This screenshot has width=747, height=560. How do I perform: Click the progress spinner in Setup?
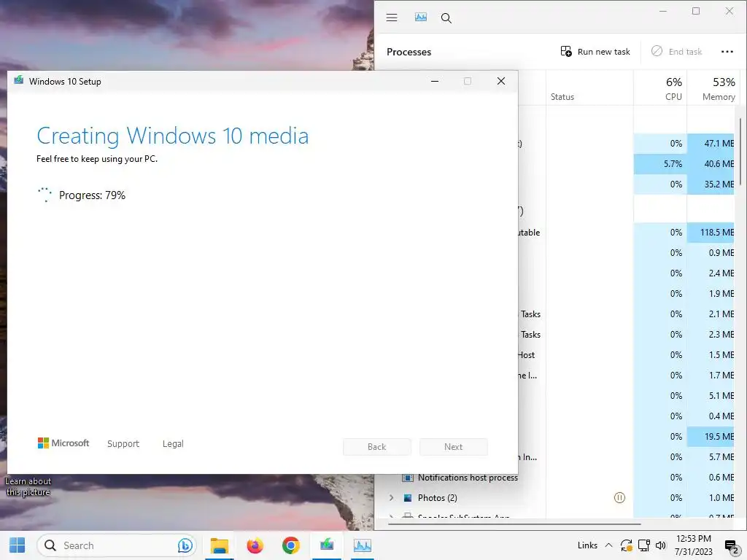pyautogui.click(x=44, y=194)
